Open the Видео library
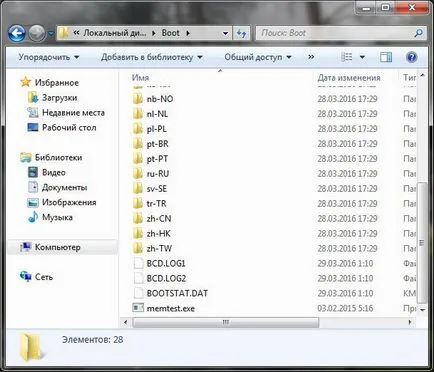Screen dimensions: 434x372 tap(47, 172)
